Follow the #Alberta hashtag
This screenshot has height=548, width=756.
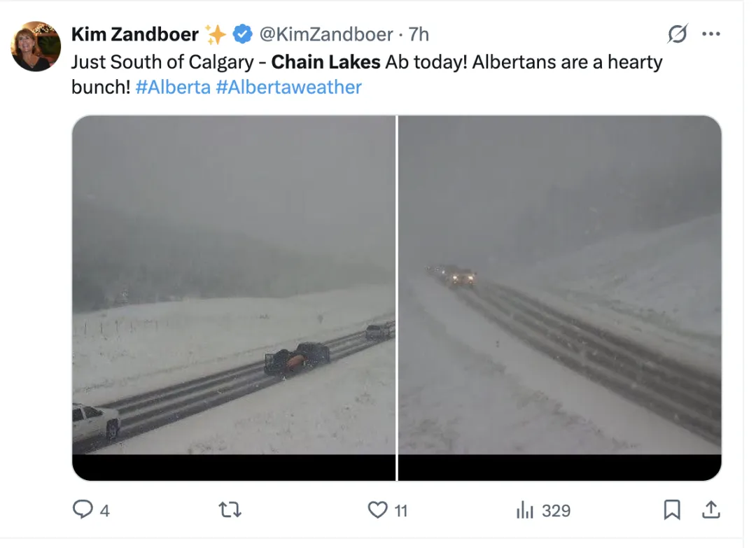tap(173, 87)
